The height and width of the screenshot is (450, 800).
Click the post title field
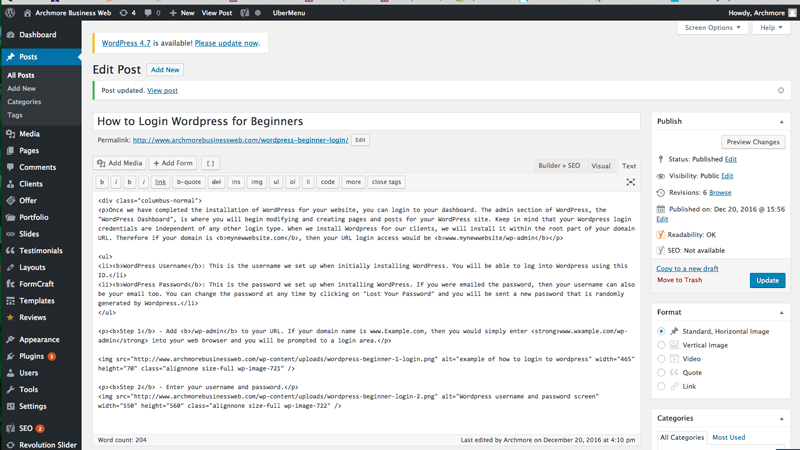point(366,121)
